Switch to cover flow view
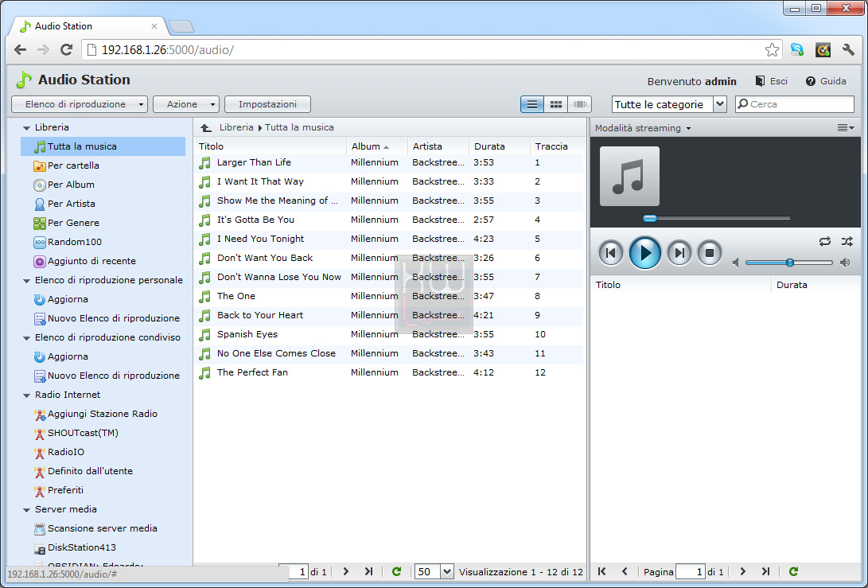Image resolution: width=868 pixels, height=588 pixels. tap(579, 104)
